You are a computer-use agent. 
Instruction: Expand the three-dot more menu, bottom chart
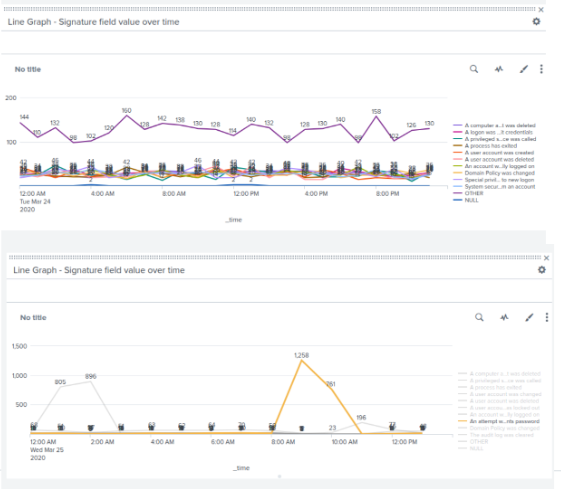click(x=547, y=317)
